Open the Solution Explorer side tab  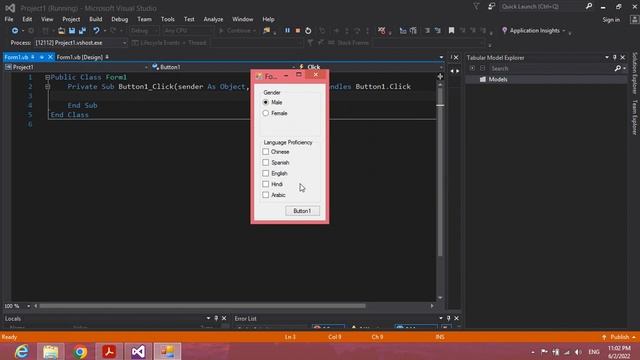(x=635, y=73)
